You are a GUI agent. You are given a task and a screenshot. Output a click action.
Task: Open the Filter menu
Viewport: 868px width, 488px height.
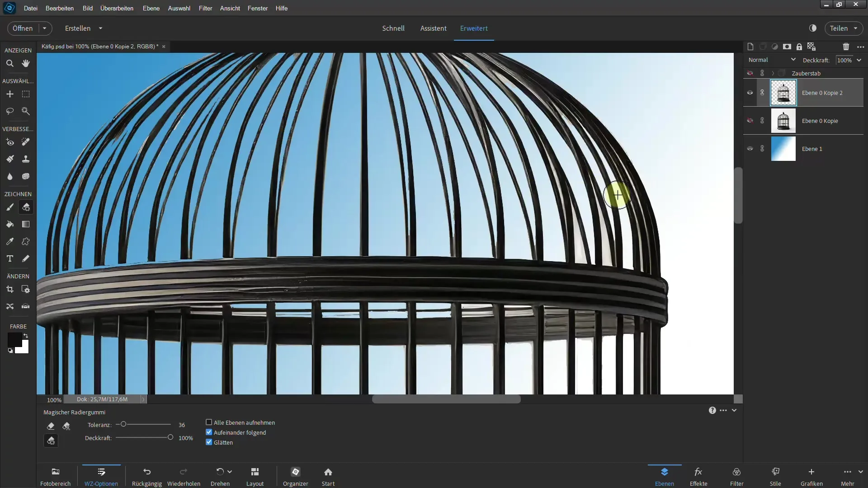pos(205,8)
